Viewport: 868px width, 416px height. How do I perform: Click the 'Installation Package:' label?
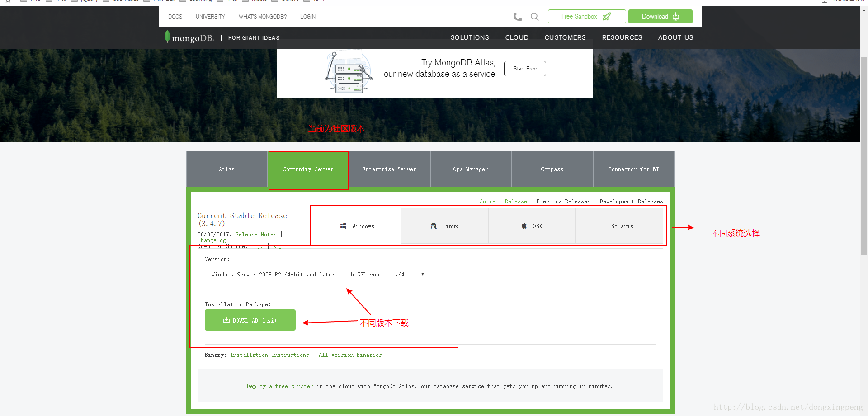238,304
